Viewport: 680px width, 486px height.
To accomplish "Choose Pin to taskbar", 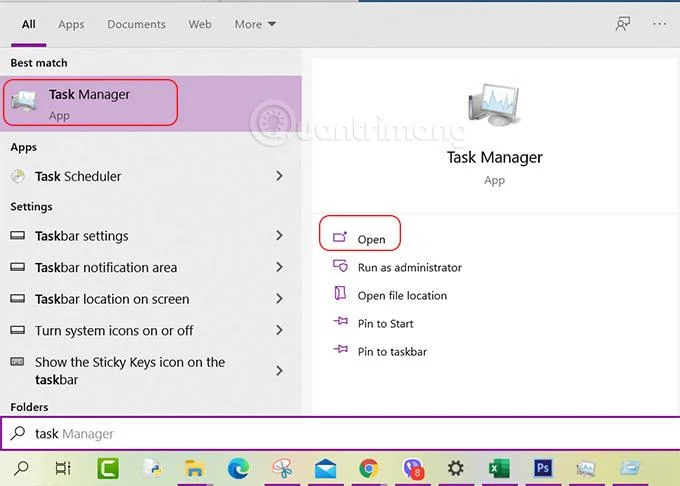I will pyautogui.click(x=380, y=351).
